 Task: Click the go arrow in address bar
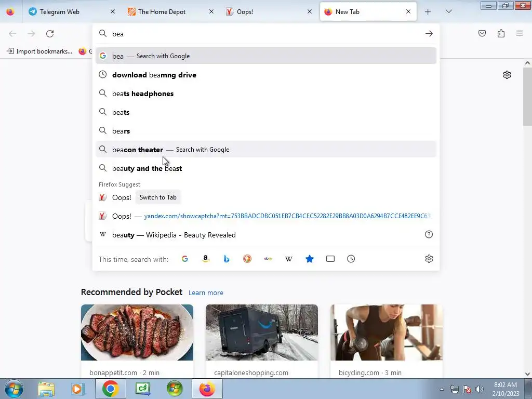[429, 34]
